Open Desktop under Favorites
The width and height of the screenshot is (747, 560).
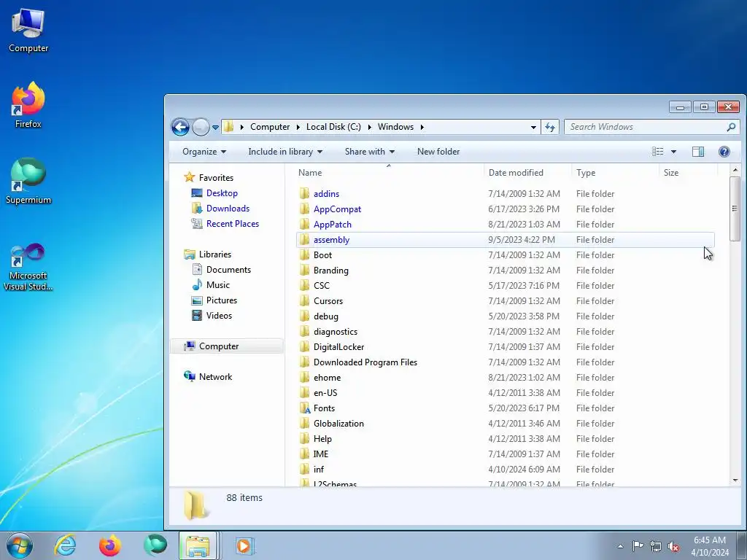(x=222, y=192)
